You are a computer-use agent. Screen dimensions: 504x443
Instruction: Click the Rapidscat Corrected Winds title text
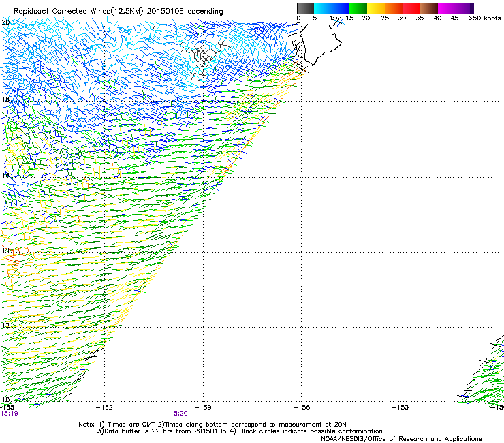click(x=119, y=11)
